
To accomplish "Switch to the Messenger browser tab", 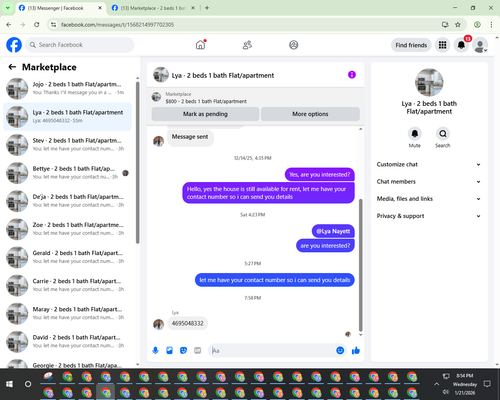I will 60,8.
